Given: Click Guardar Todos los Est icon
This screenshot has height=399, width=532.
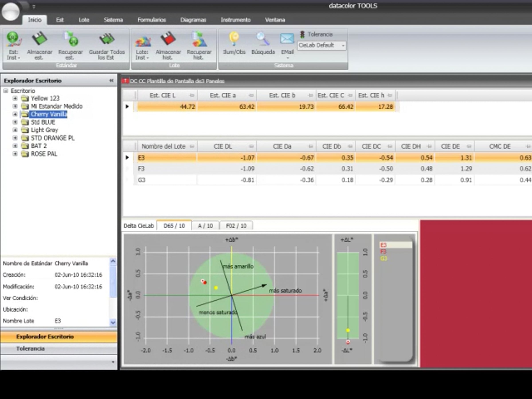Looking at the screenshot, I should (107, 39).
